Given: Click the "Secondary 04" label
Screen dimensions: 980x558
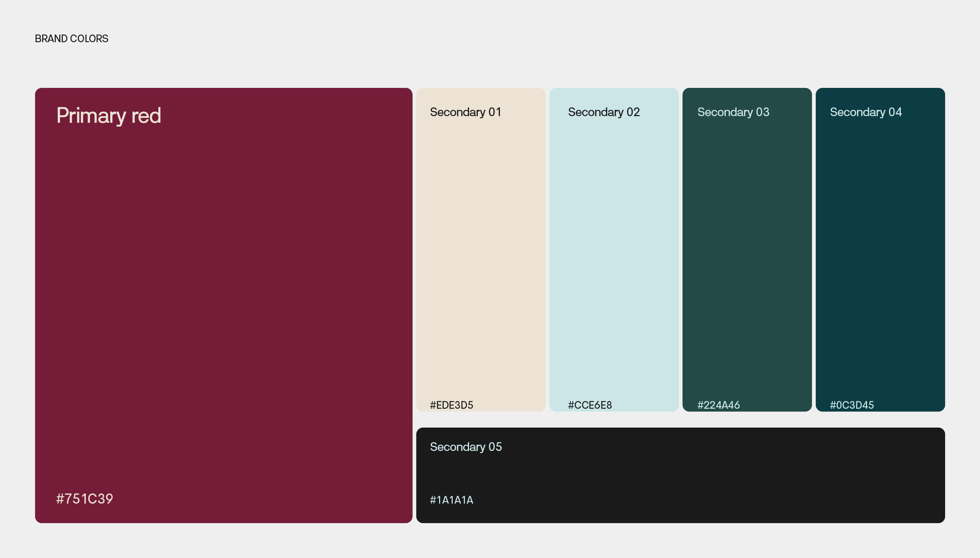Looking at the screenshot, I should 866,112.
